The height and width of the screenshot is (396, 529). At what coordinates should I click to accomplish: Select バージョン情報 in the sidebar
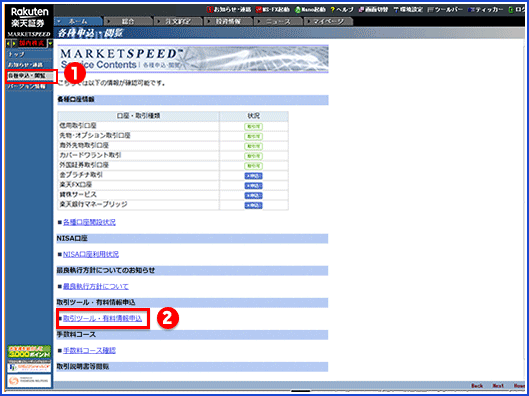tap(29, 86)
